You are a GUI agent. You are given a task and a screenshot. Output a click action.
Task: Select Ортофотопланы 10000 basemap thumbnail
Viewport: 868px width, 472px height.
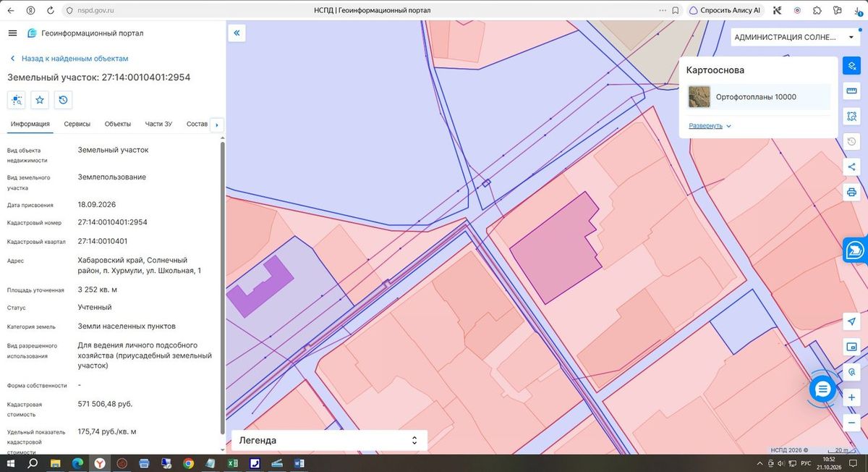pyautogui.click(x=699, y=97)
